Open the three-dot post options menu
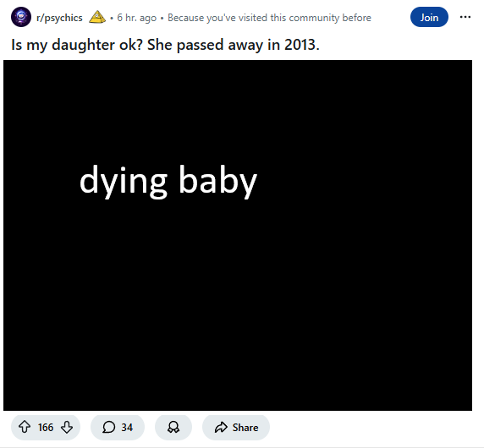Screen dimensions: 484x448 coord(465,17)
